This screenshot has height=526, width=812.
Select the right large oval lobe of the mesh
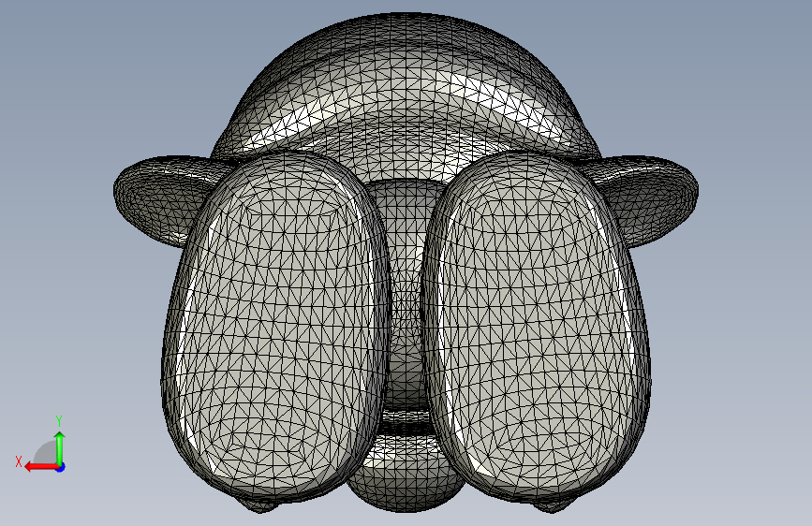tap(536, 328)
